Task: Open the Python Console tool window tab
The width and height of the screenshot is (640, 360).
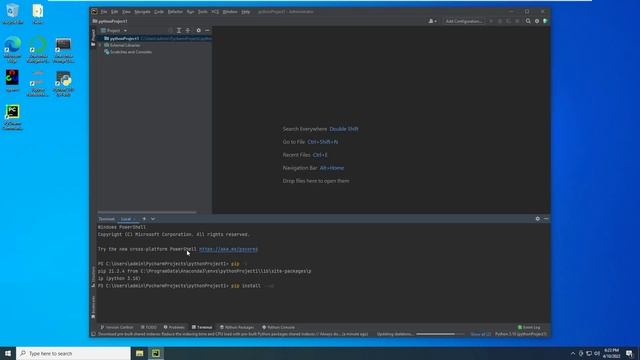Action: click(x=278, y=327)
